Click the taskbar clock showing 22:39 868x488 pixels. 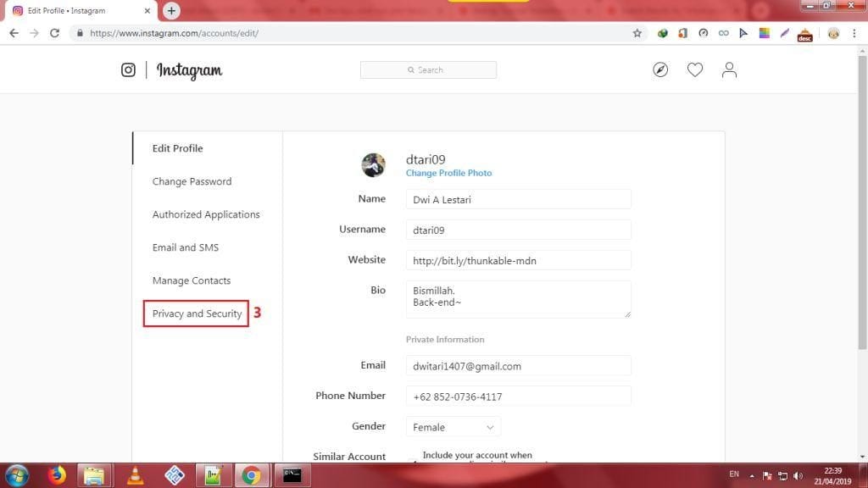832,476
